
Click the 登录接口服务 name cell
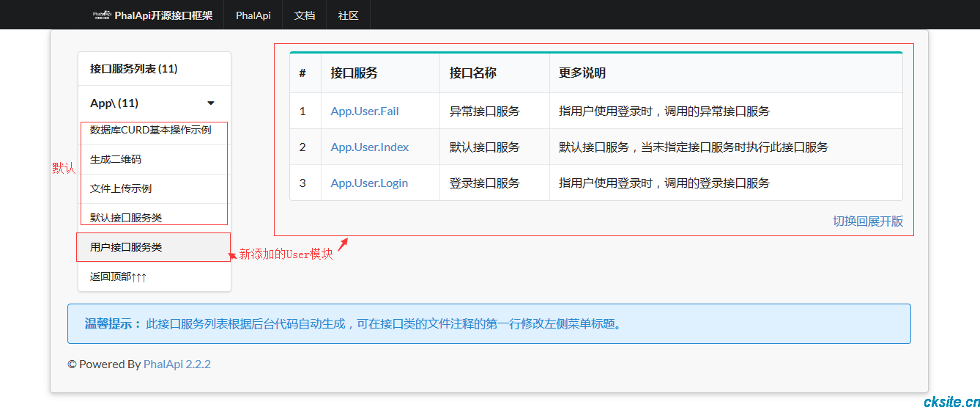[x=494, y=183]
